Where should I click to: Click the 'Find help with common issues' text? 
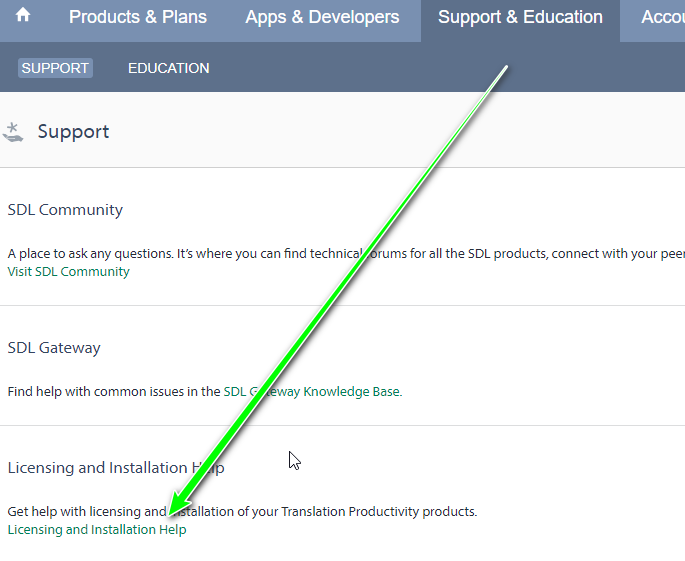coord(114,391)
